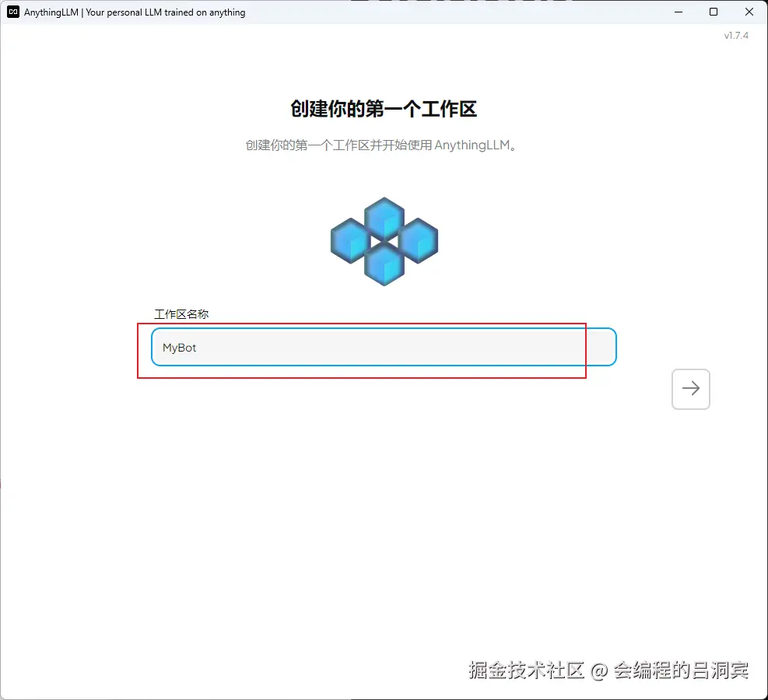Minimize the AnythingLLM window
Image resolution: width=768 pixels, height=700 pixels.
pyautogui.click(x=679, y=12)
